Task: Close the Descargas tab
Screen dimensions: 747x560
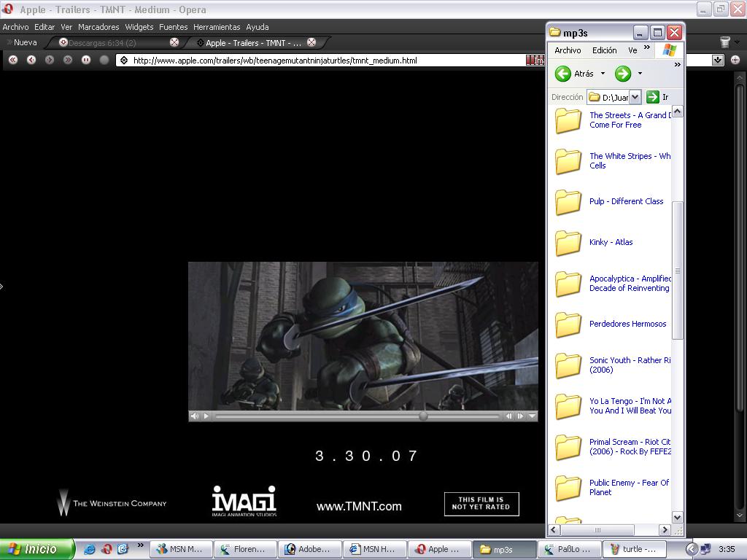Action: [174, 42]
